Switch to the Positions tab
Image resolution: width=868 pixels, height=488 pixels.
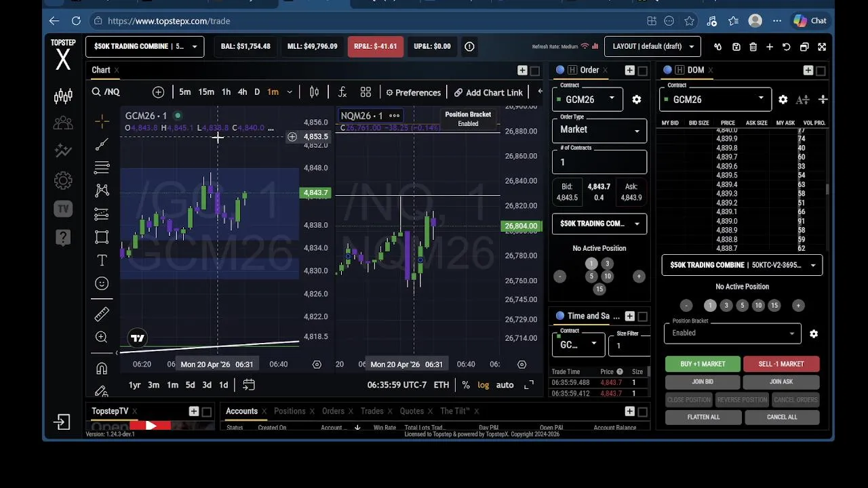coord(290,411)
